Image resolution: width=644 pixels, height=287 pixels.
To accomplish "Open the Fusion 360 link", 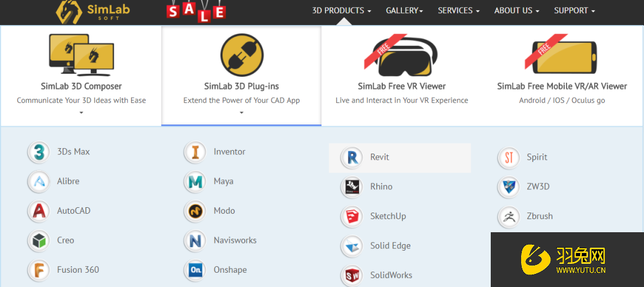I will coord(78,270).
